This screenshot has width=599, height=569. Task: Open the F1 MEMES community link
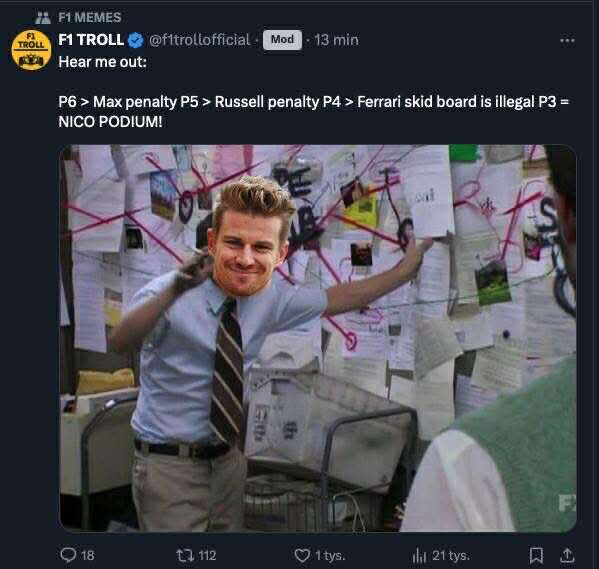point(90,18)
